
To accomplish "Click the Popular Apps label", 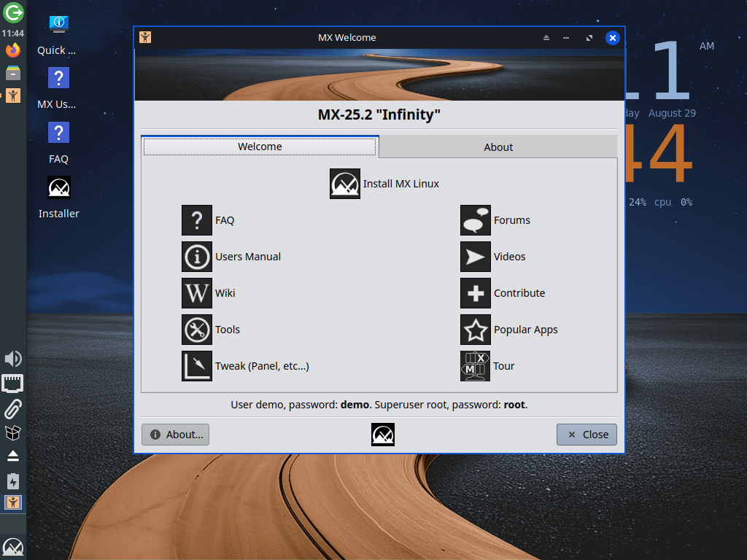I will pos(525,330).
